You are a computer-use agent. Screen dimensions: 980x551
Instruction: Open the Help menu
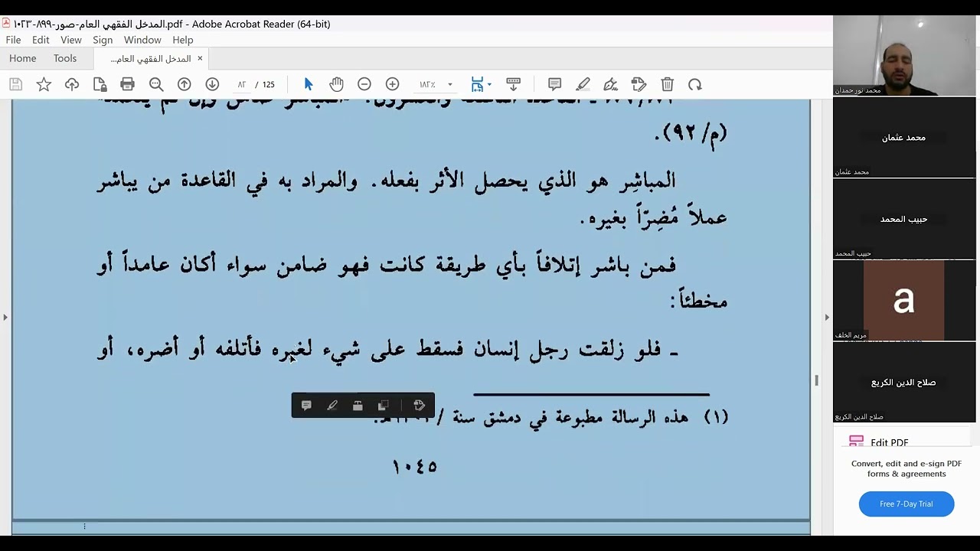pyautogui.click(x=183, y=40)
